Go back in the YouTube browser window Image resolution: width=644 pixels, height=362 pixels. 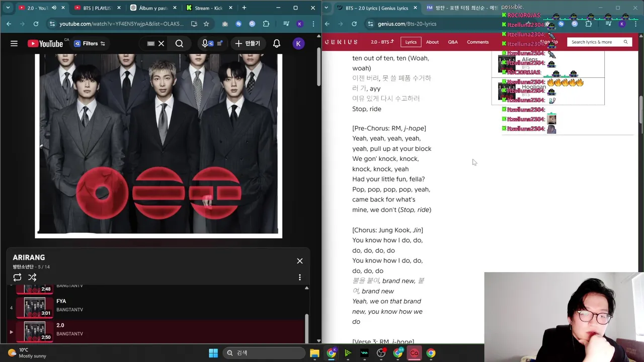[x=9, y=24]
